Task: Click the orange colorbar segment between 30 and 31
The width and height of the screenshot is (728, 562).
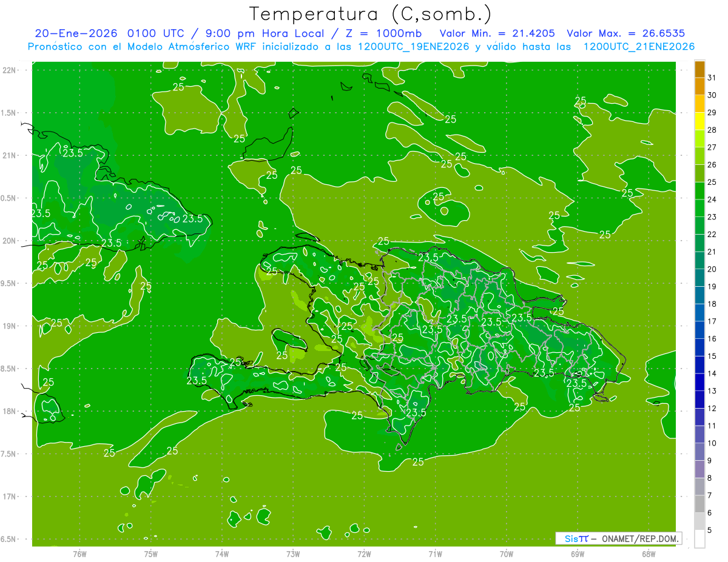Action: [699, 86]
